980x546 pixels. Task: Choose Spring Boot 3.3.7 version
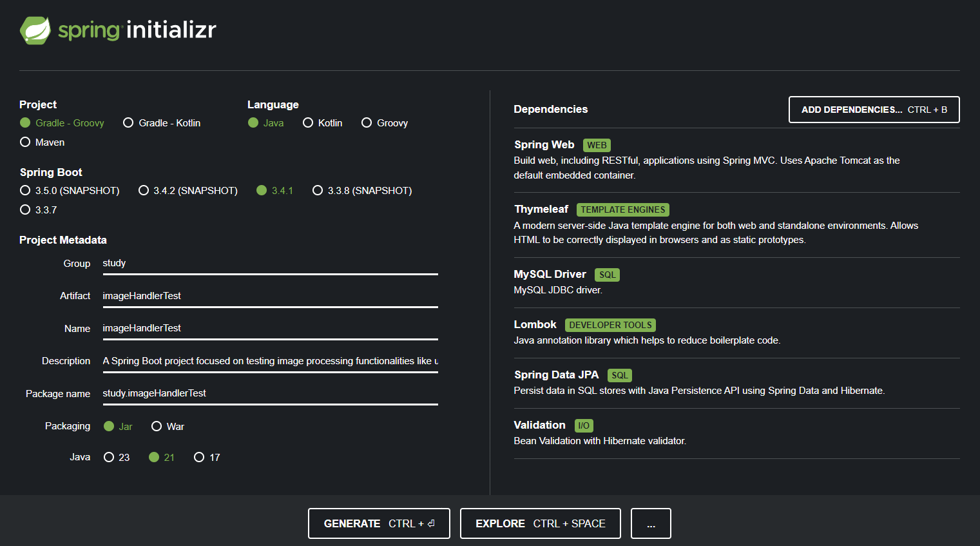[39, 210]
